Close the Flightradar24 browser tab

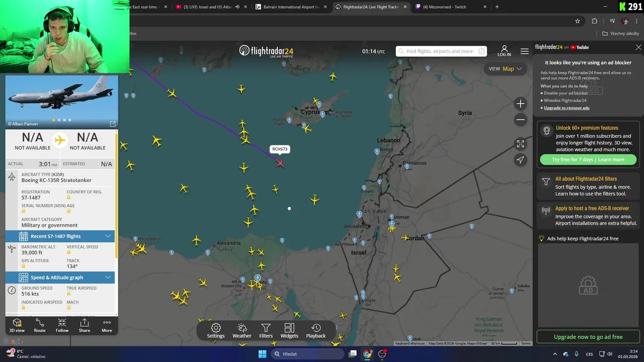405,7
